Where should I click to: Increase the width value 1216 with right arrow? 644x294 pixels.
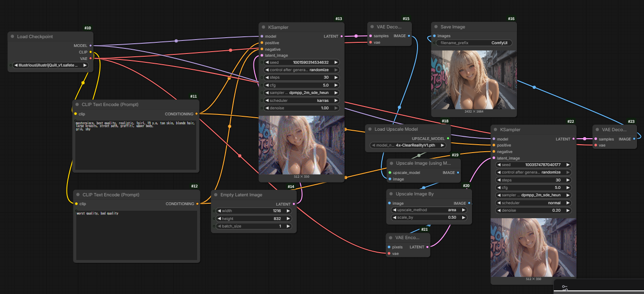pyautogui.click(x=289, y=211)
